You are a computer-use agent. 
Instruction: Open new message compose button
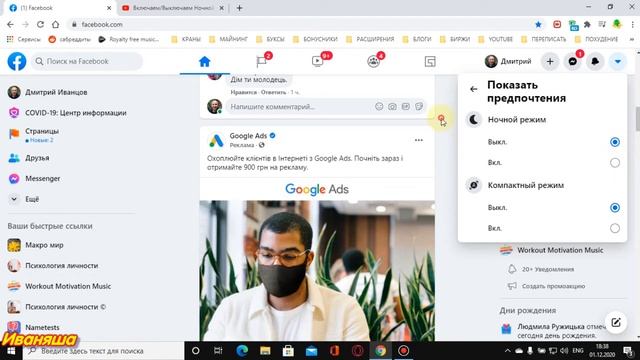point(616,322)
